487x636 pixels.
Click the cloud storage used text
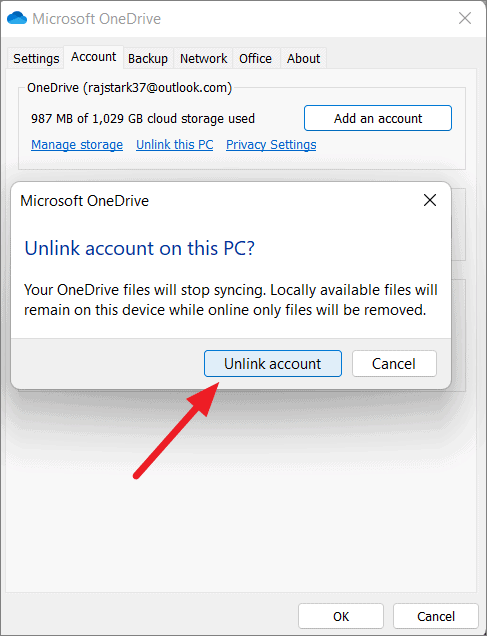click(x=143, y=118)
